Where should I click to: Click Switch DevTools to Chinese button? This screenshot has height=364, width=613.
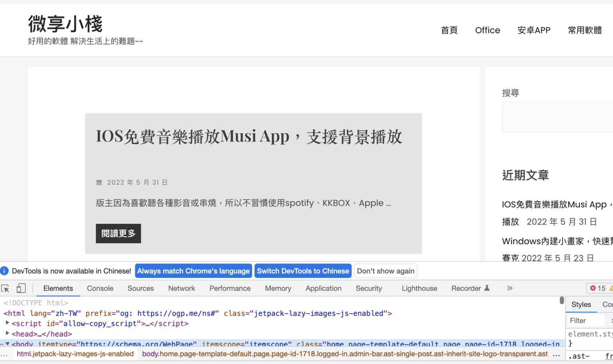[x=303, y=271]
